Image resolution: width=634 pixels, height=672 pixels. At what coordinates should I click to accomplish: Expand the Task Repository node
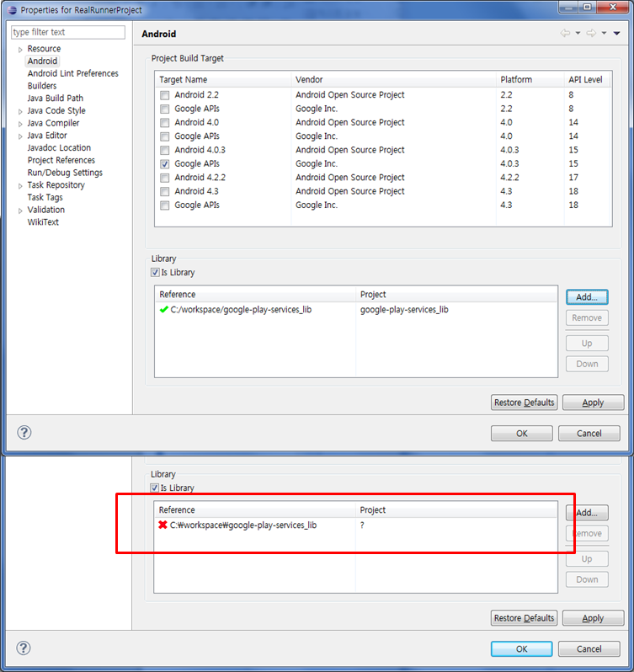20,186
